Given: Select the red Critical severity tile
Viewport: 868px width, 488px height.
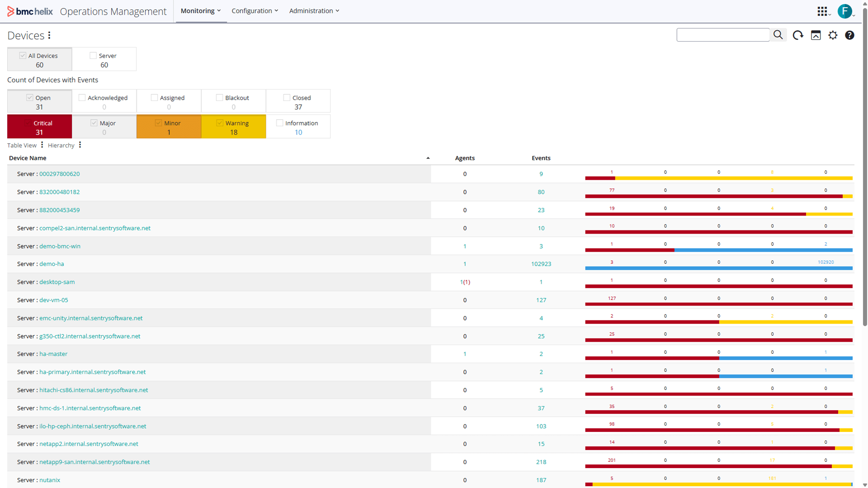Looking at the screenshot, I should (x=39, y=127).
